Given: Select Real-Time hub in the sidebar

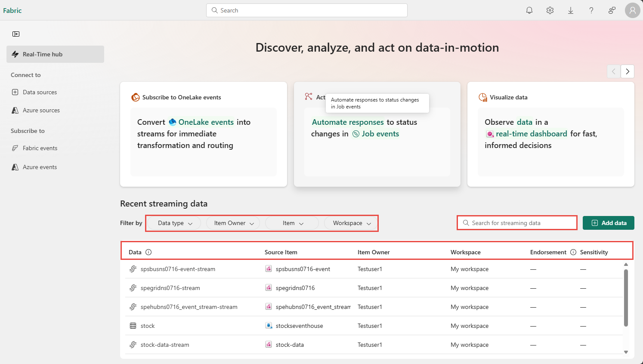Looking at the screenshot, I should (x=55, y=54).
